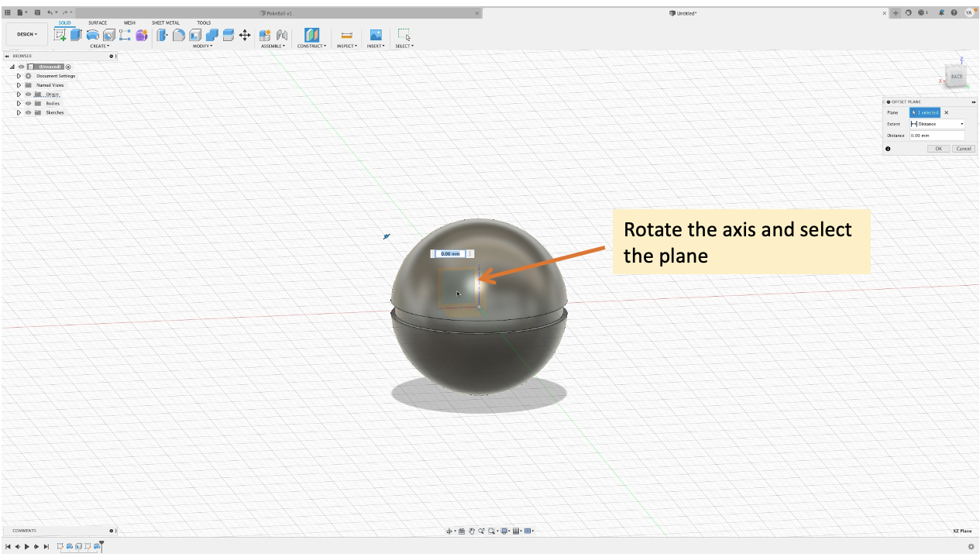
Task: Select the Measure inspect tool
Action: [346, 35]
